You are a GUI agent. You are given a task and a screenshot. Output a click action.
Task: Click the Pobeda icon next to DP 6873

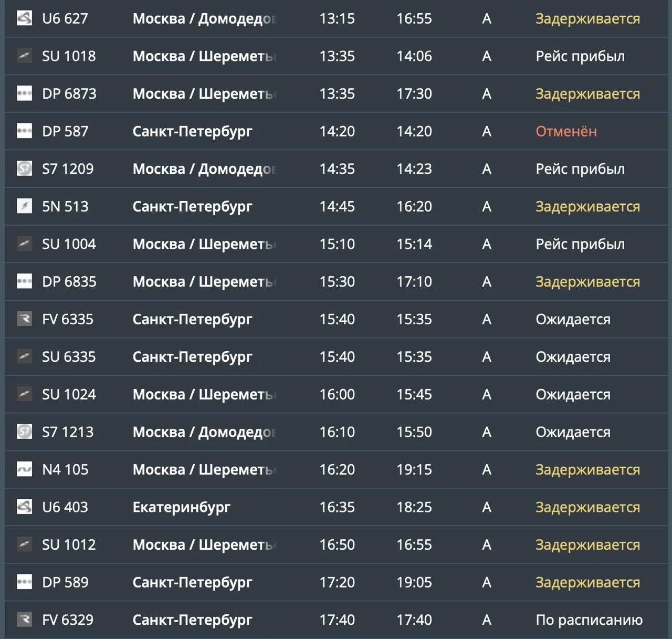[24, 93]
